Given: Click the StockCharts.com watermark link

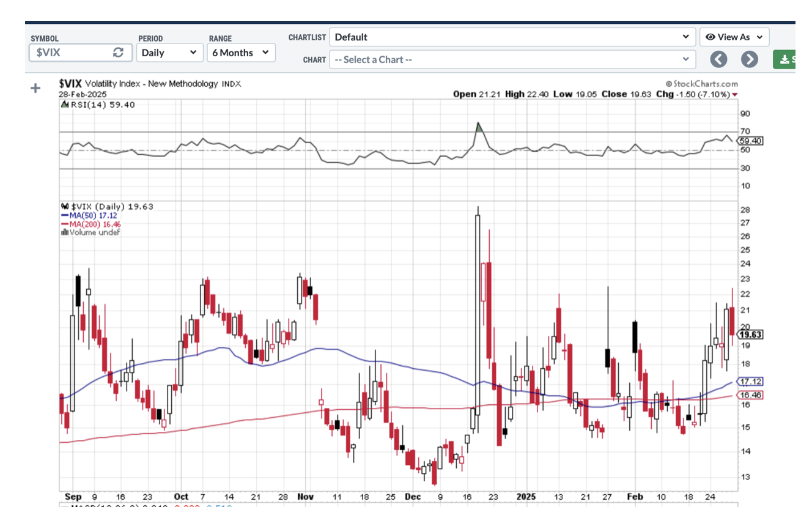Looking at the screenshot, I should point(702,84).
